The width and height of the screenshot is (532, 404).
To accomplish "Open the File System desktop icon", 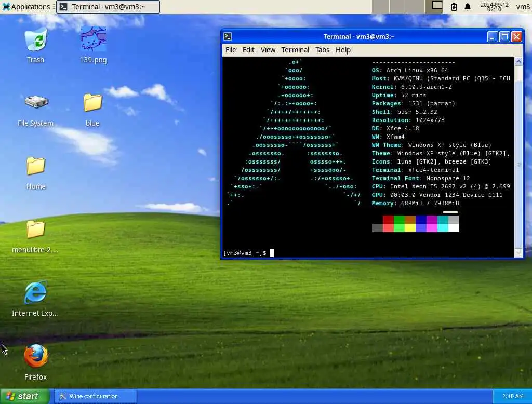I will 36,110.
